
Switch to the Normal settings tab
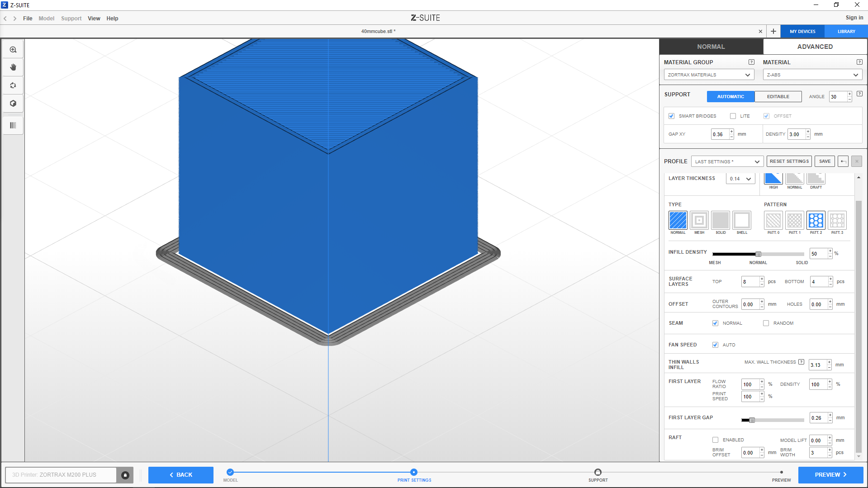click(x=711, y=47)
